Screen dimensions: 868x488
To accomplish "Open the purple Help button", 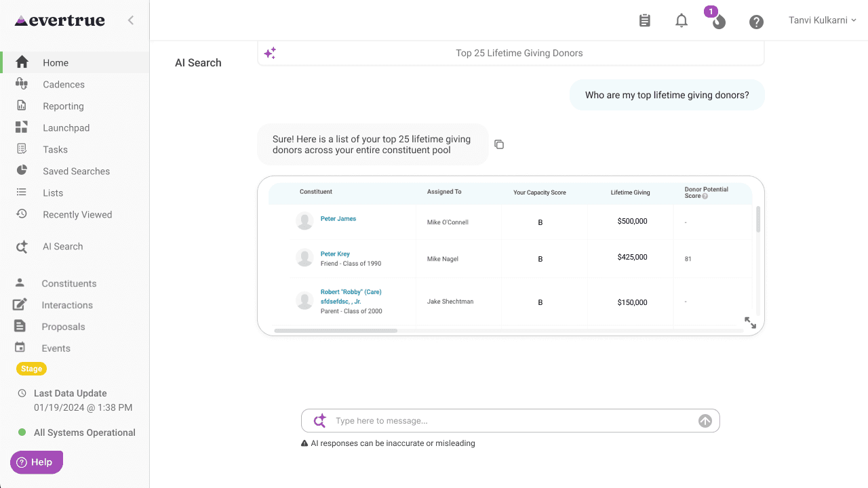I will (x=37, y=462).
